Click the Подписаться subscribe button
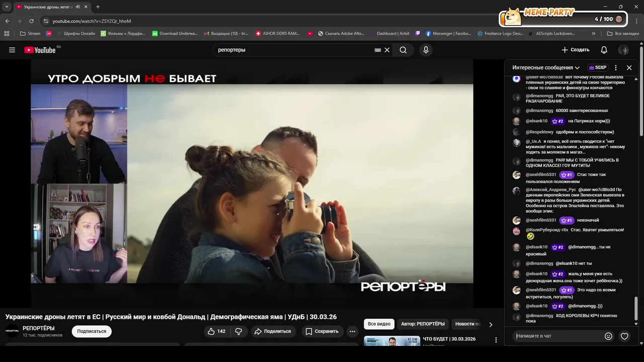 [92, 331]
